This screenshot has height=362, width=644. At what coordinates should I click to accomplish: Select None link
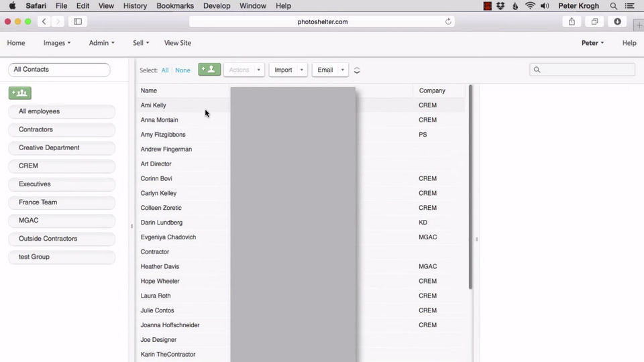coord(182,70)
